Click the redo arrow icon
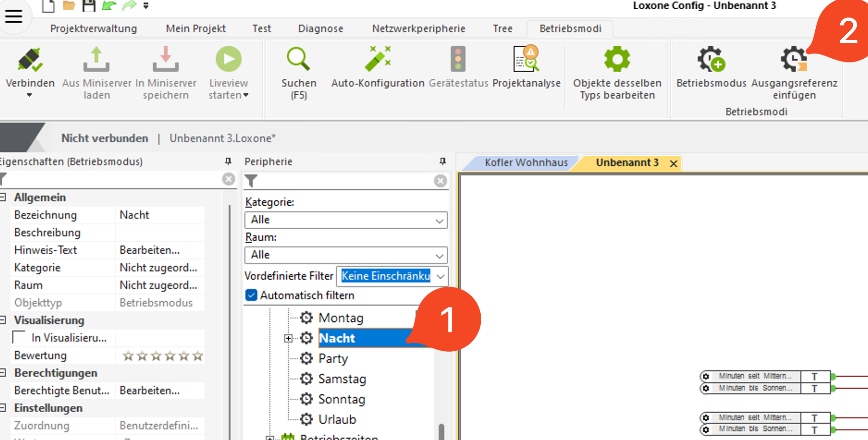Viewport: 868px width, 440px height. [130, 6]
